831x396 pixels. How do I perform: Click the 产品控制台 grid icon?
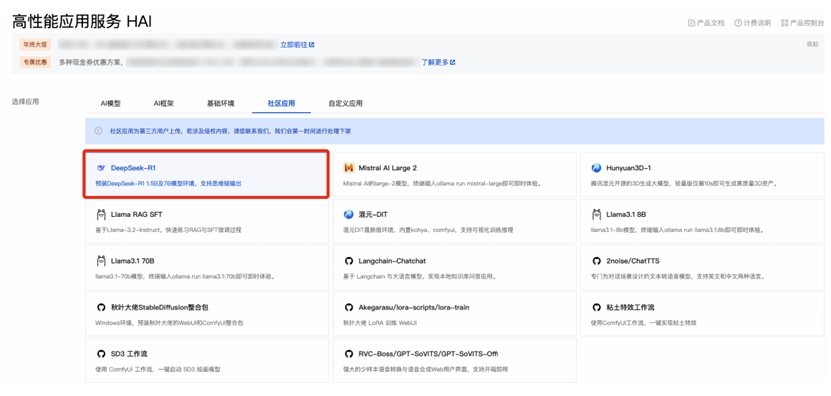point(784,23)
